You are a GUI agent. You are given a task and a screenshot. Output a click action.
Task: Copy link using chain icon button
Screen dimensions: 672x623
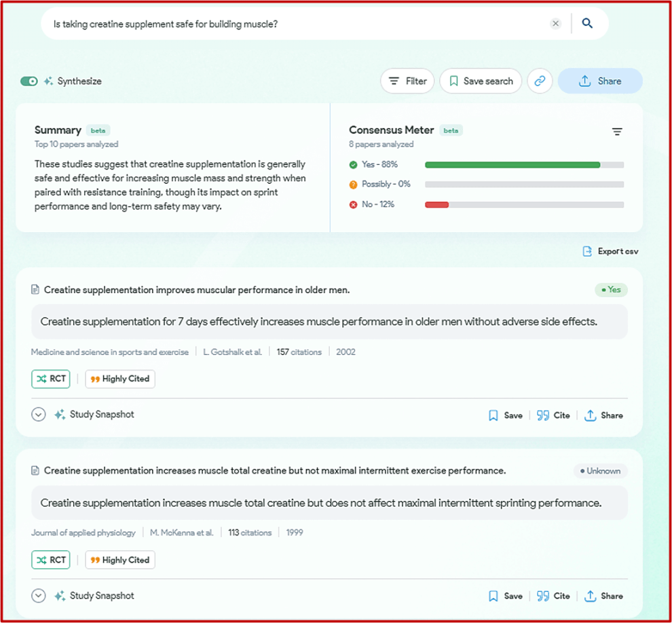pyautogui.click(x=540, y=81)
